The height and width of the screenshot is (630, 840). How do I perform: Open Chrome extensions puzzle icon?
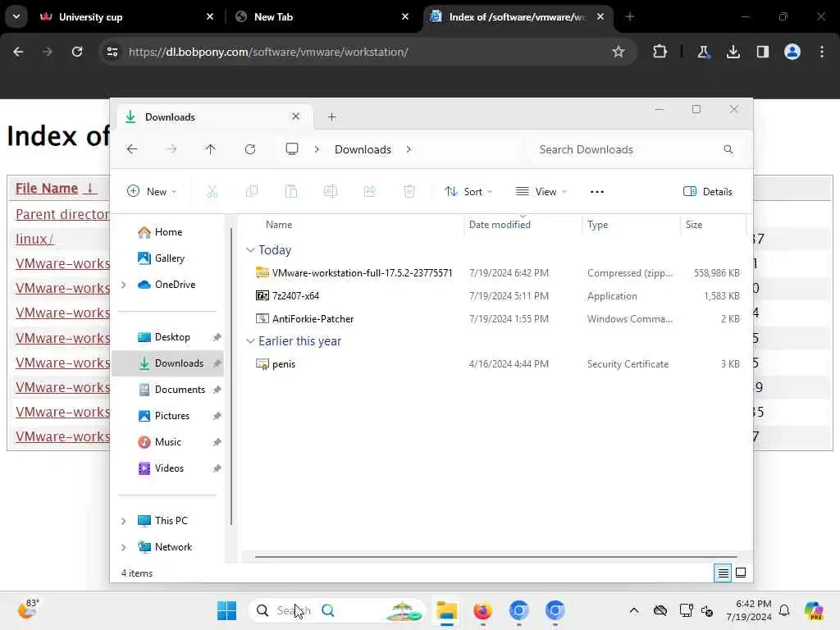(660, 52)
